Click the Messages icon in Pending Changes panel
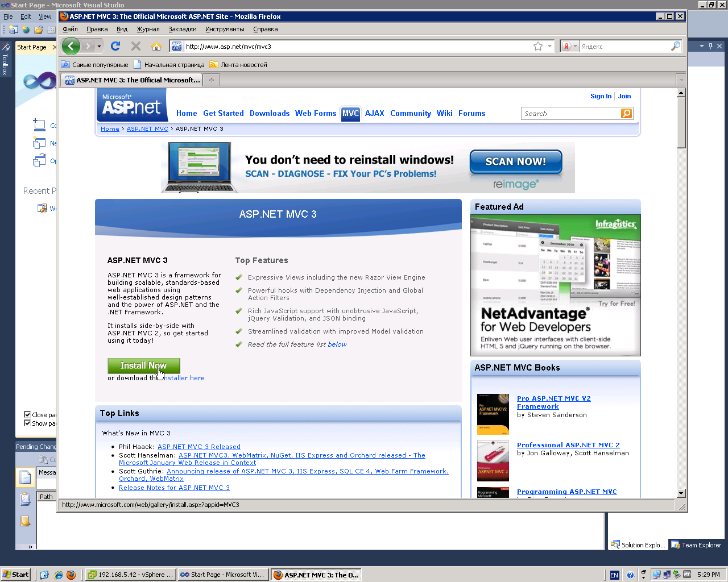The image size is (728, 582). (25, 477)
